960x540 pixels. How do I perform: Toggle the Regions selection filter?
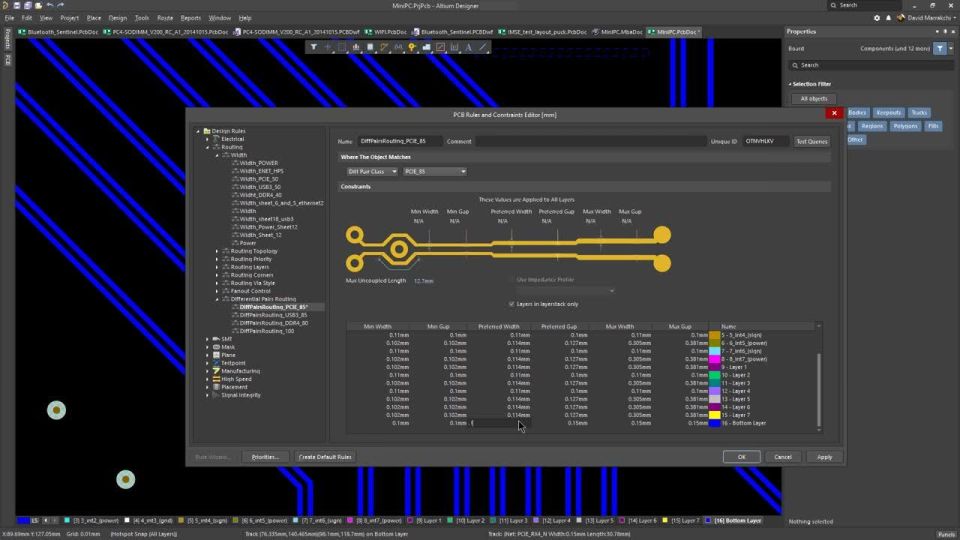[872, 126]
